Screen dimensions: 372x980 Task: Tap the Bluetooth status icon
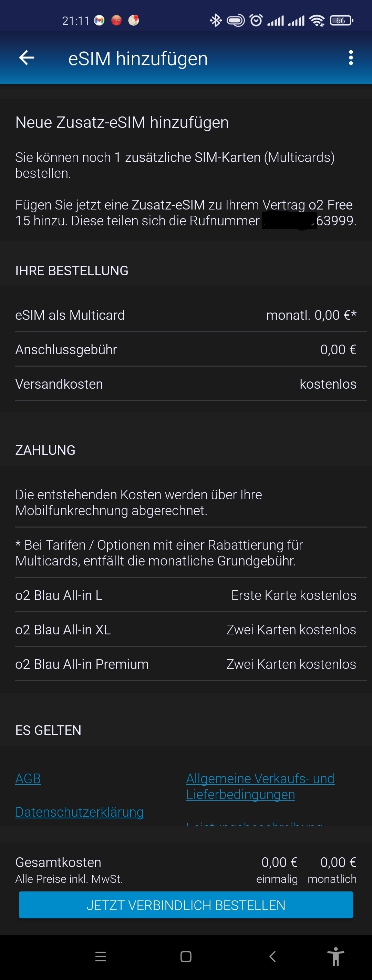click(216, 20)
